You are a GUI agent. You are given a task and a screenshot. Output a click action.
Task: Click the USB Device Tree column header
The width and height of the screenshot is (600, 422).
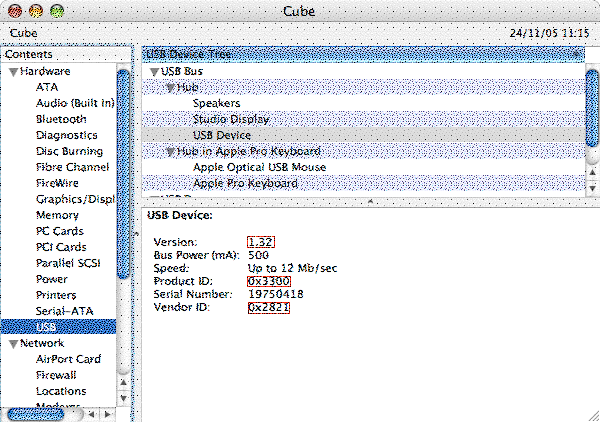363,54
